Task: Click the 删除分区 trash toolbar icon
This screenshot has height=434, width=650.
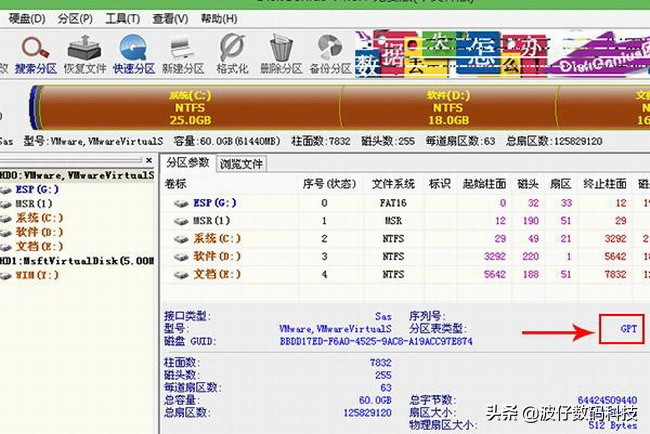Action: pyautogui.click(x=281, y=55)
